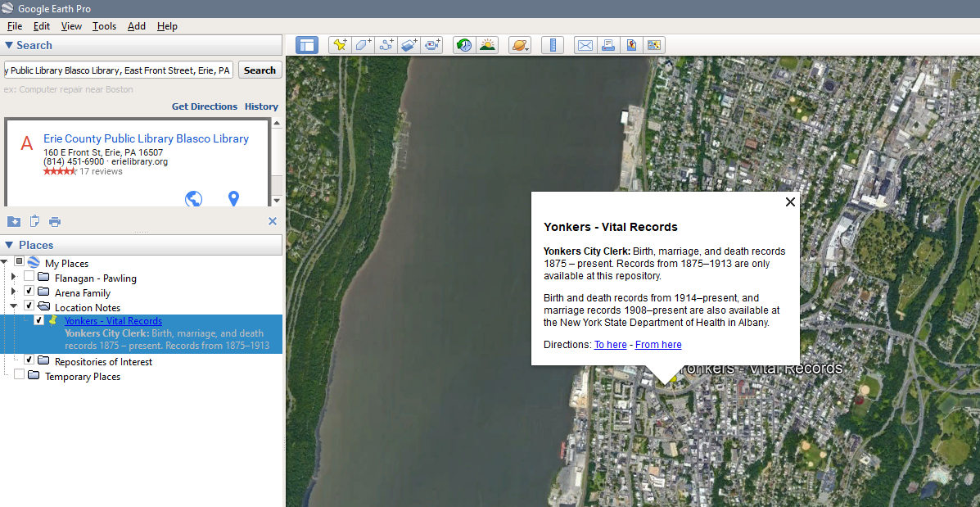The image size is (980, 507).
Task: Click the 'To here' directions link
Action: point(610,345)
